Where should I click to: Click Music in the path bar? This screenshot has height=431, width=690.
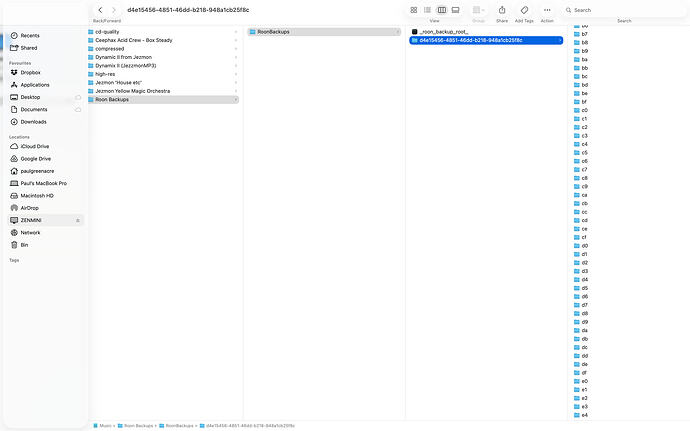click(103, 426)
